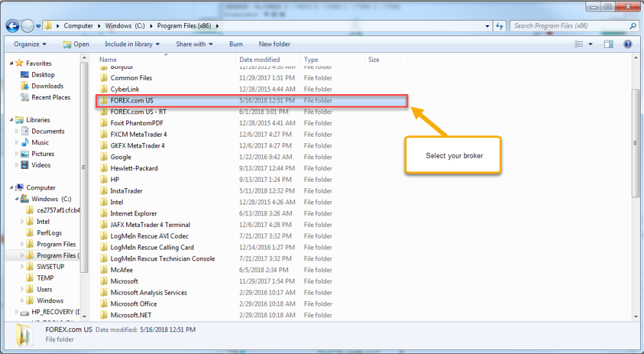This screenshot has width=644, height=354.
Task: Click the Burn toolbar button
Action: (x=236, y=44)
